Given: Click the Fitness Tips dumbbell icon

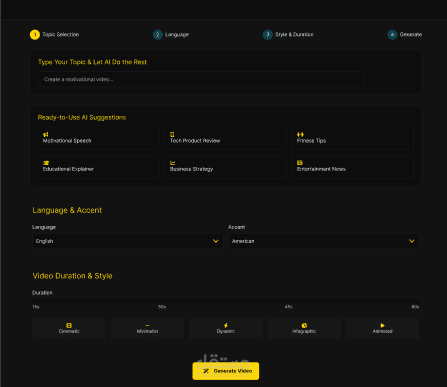Looking at the screenshot, I should tap(300, 134).
